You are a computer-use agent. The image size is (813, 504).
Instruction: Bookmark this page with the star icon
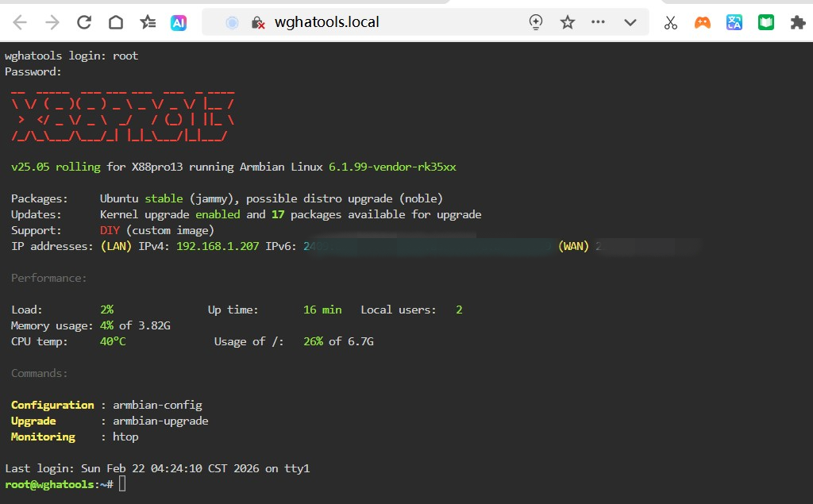click(568, 22)
